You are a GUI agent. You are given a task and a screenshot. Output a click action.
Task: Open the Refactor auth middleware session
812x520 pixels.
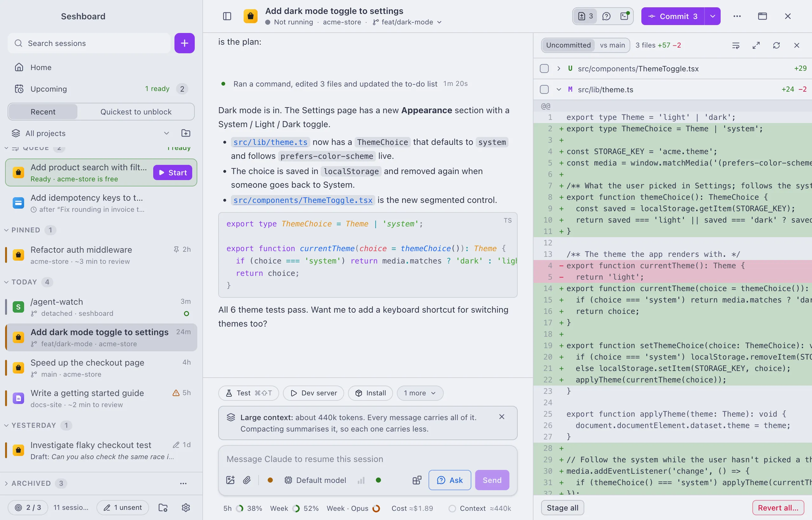(x=101, y=255)
